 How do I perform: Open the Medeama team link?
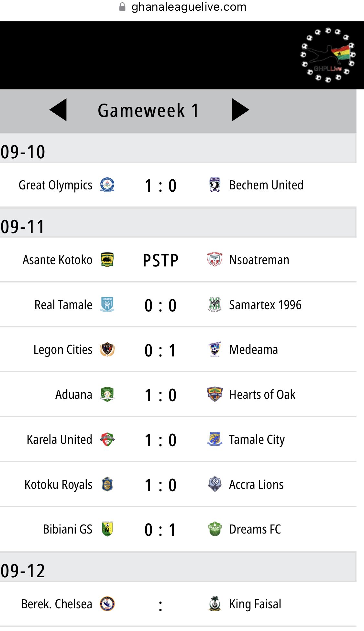(x=253, y=350)
